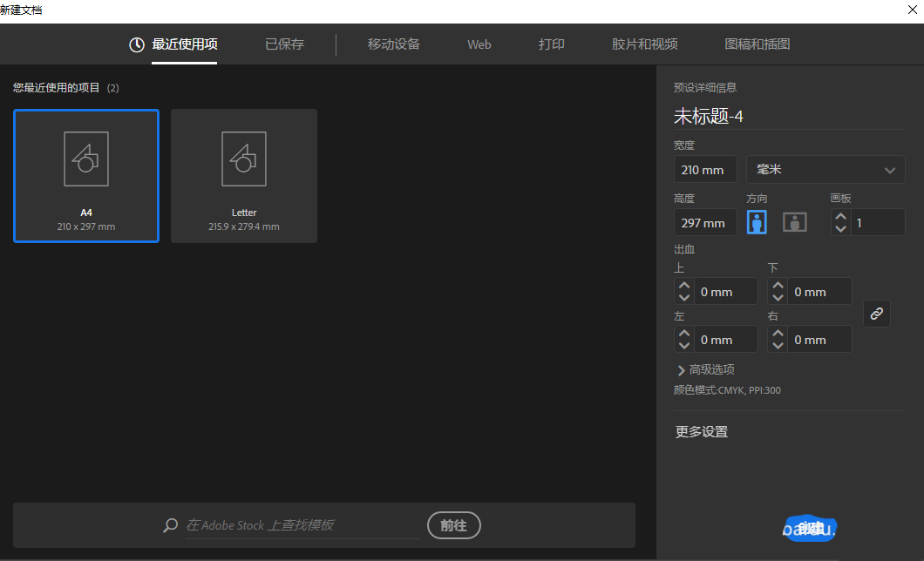Toggle the bleed link chain icon
Viewport: 924px width, 561px height.
pyautogui.click(x=877, y=314)
